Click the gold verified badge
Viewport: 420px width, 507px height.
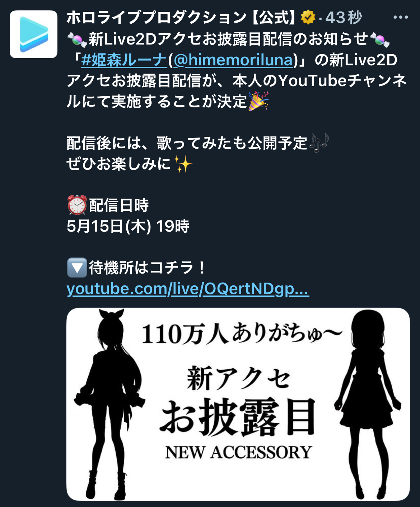[308, 17]
